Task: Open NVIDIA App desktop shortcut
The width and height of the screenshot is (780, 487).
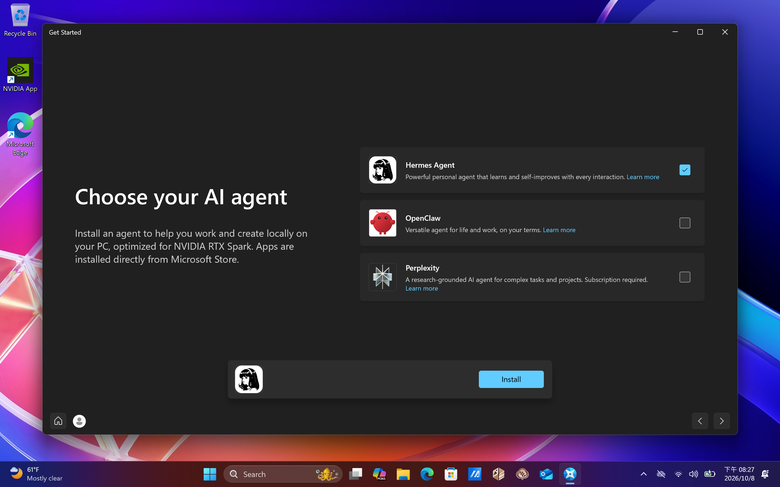Action: [20, 75]
